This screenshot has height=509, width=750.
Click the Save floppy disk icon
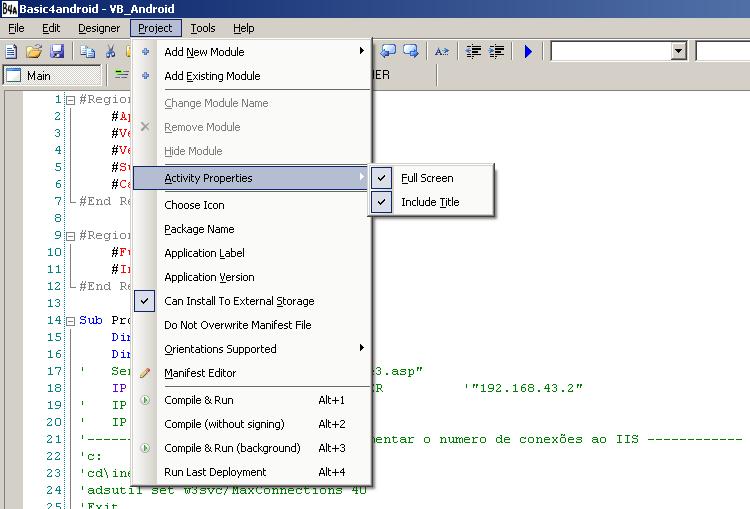coord(57,51)
